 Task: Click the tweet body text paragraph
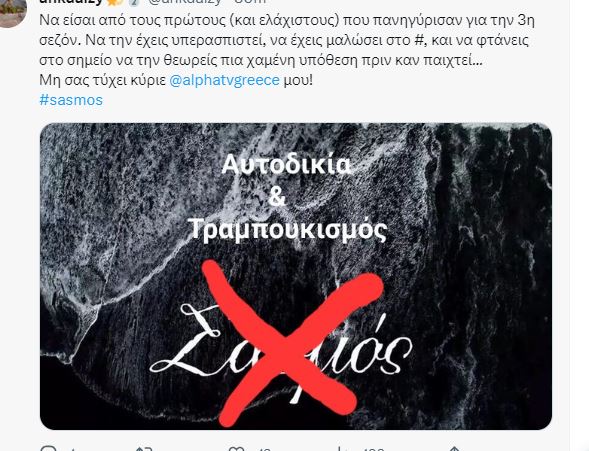coord(287,50)
